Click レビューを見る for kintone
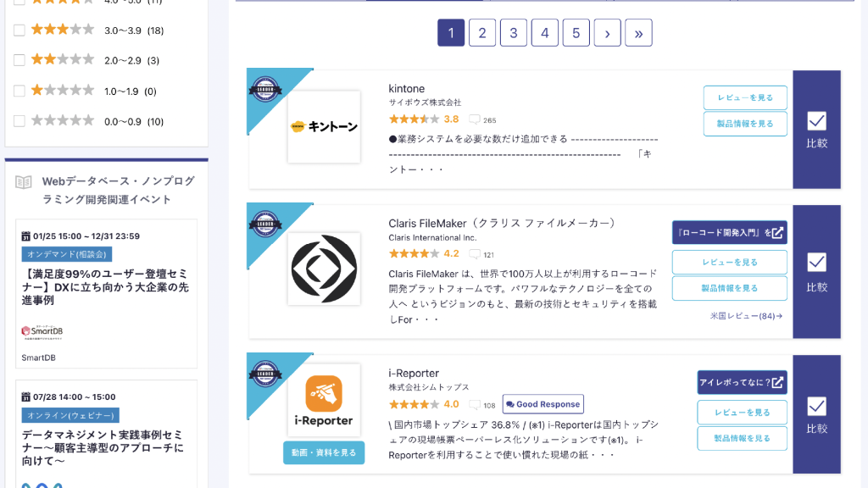The image size is (868, 488). pyautogui.click(x=745, y=98)
